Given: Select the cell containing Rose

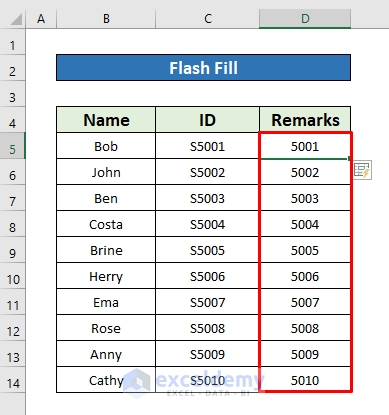Looking at the screenshot, I should point(106,328).
